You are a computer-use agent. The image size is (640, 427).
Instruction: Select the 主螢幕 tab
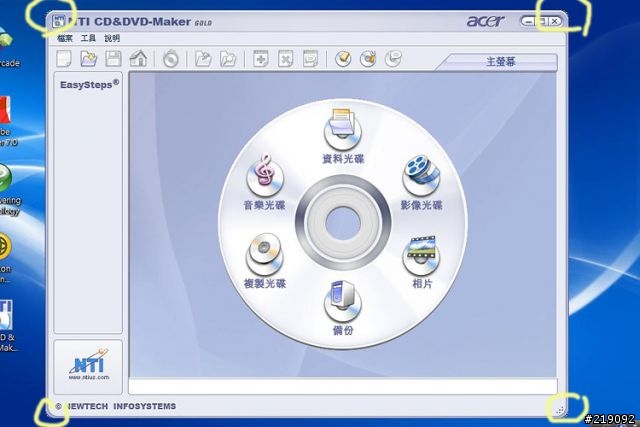click(x=501, y=62)
